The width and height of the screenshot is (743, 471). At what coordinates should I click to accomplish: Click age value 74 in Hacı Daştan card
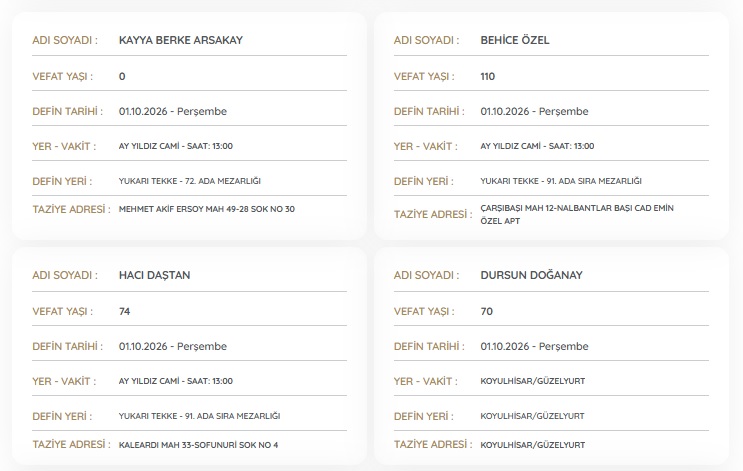[124, 311]
